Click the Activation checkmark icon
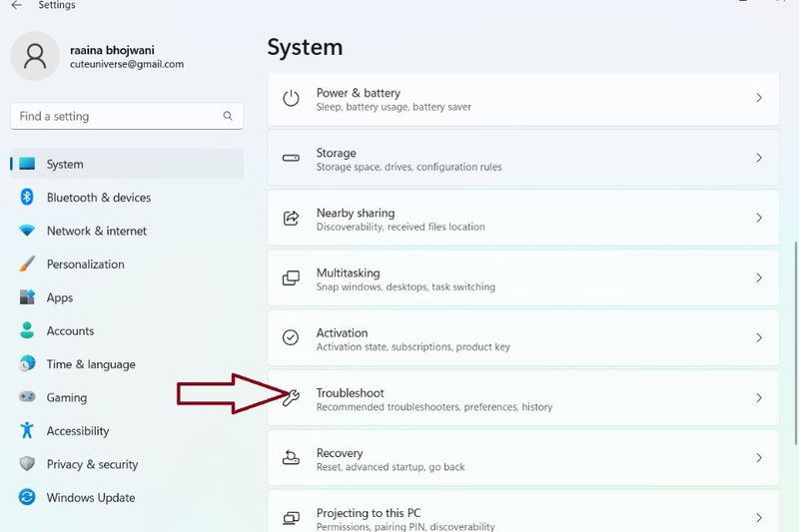 pos(291,337)
